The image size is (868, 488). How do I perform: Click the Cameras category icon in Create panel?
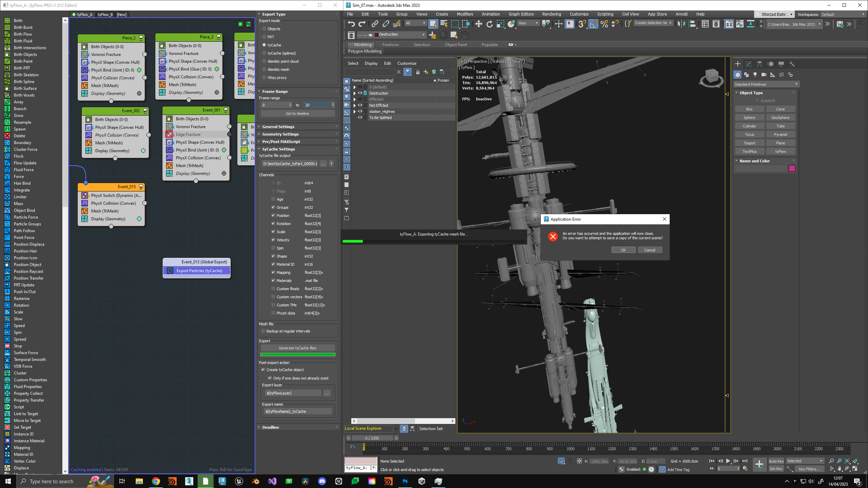[x=764, y=75]
